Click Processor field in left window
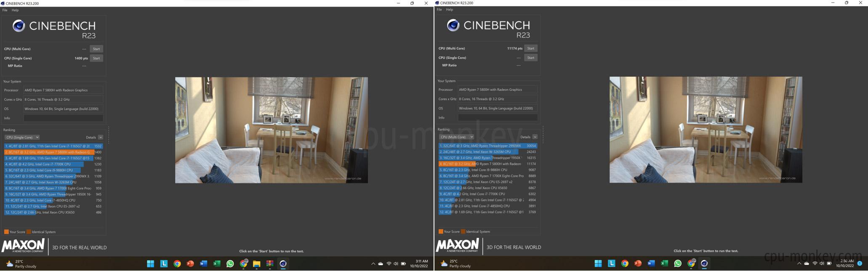 63,90
